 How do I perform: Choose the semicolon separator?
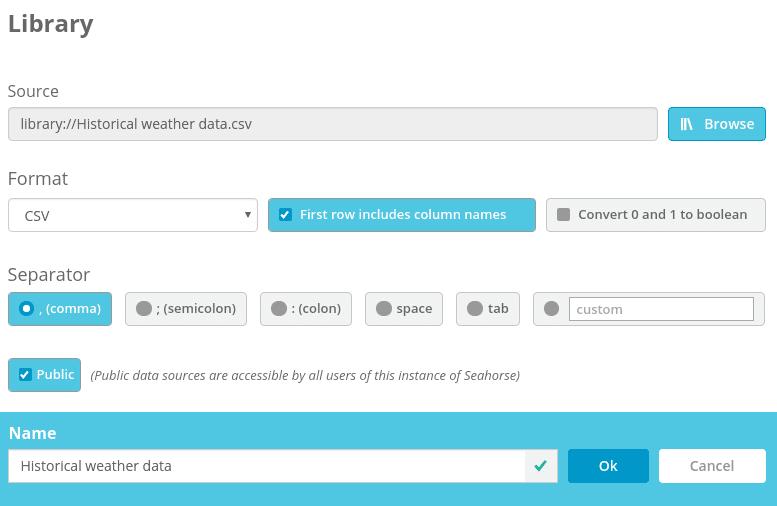tap(144, 309)
